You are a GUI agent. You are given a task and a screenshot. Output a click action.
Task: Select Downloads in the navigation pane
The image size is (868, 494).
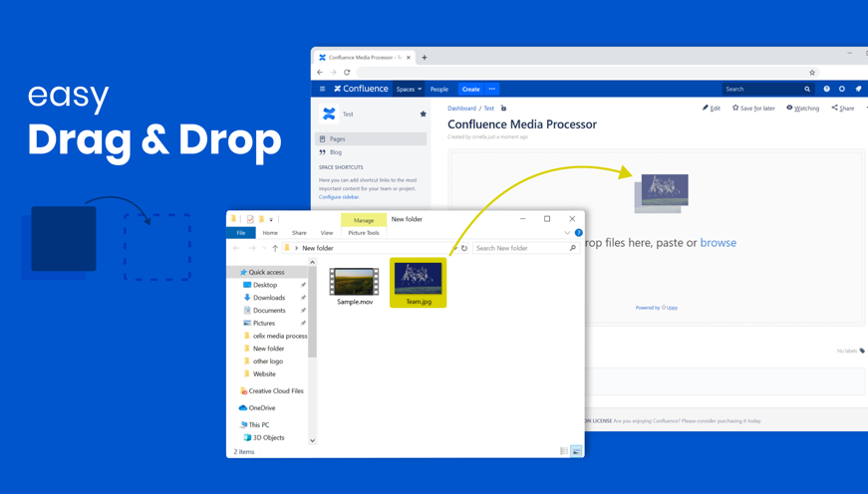[268, 298]
